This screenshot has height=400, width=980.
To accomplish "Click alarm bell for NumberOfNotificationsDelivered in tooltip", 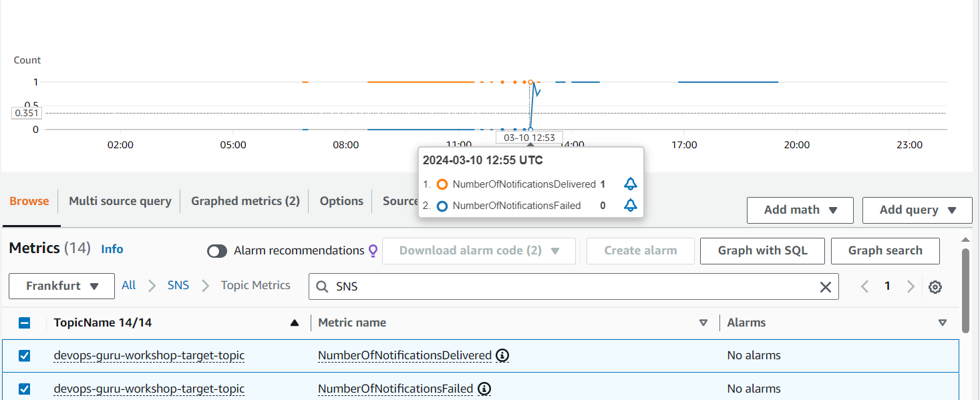I will click(630, 184).
